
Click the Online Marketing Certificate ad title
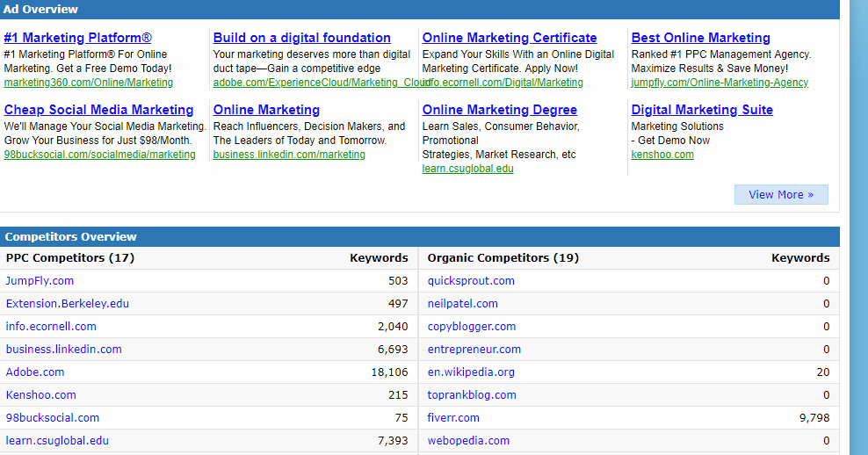tap(510, 38)
